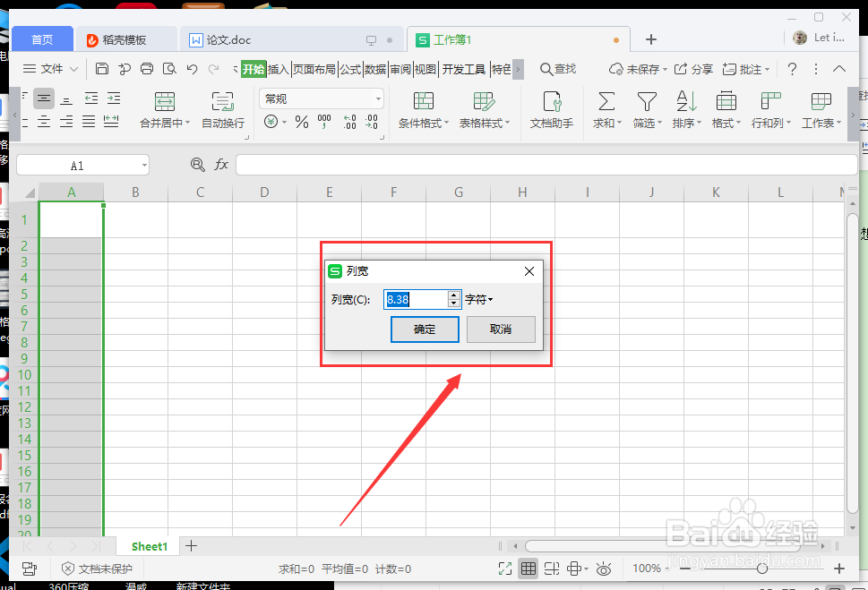Open the 字符 unit dropdown in dialog
Image resolution: width=868 pixels, height=590 pixels.
479,299
